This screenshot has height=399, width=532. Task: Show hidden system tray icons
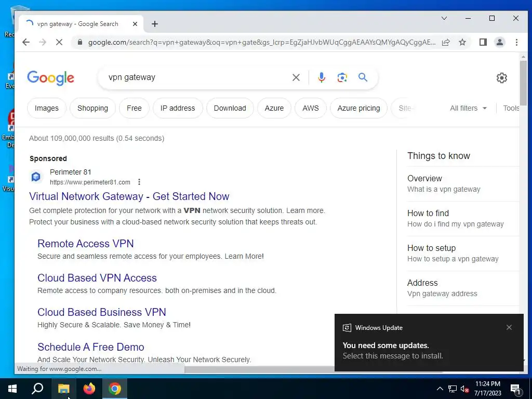pyautogui.click(x=440, y=389)
